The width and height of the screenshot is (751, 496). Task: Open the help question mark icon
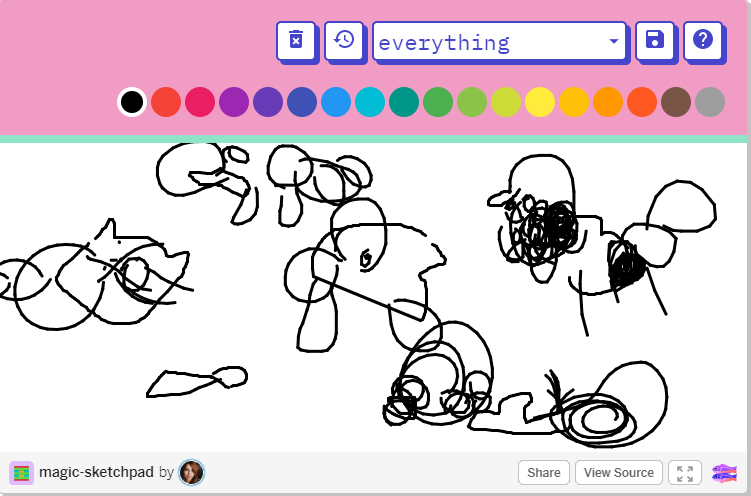(702, 40)
